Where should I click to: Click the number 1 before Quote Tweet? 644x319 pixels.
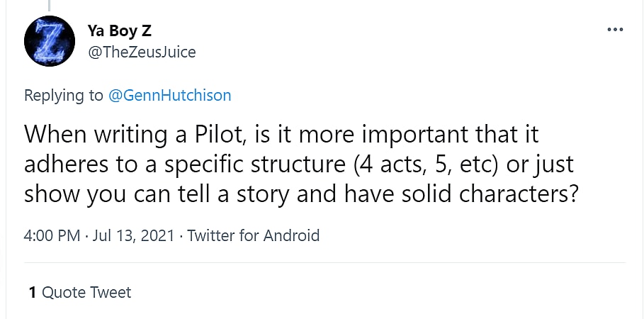click(x=33, y=292)
